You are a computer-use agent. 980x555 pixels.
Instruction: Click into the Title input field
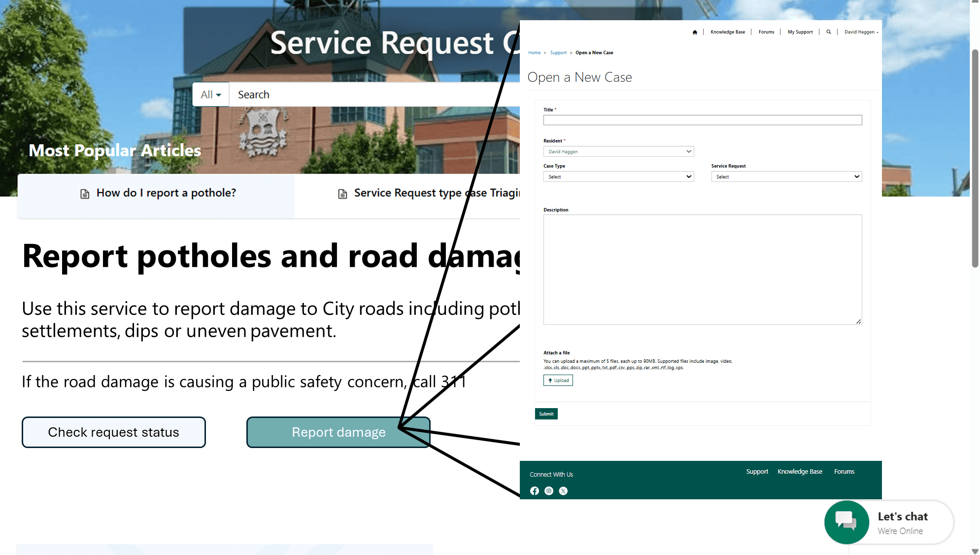[702, 120]
